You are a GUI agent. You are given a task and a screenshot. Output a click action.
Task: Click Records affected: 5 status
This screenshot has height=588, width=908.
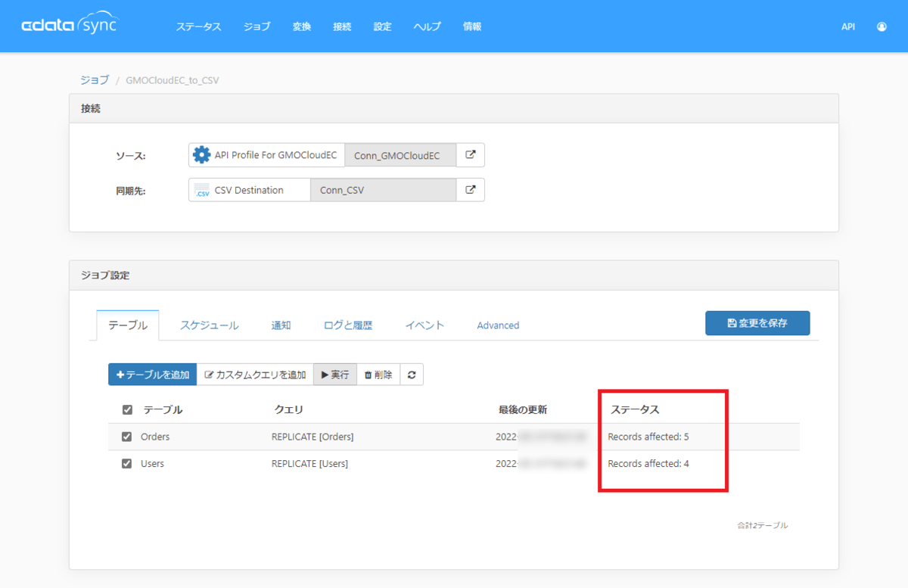click(x=648, y=437)
